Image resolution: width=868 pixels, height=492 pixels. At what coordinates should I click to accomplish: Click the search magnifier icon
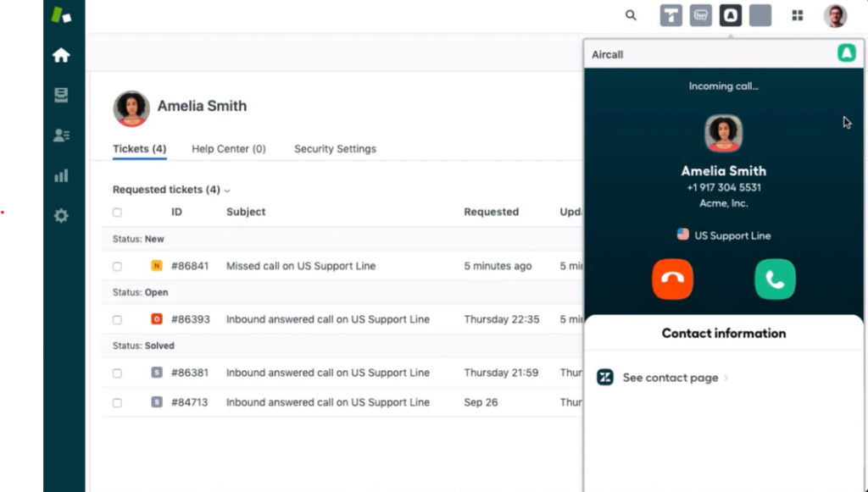pyautogui.click(x=631, y=15)
